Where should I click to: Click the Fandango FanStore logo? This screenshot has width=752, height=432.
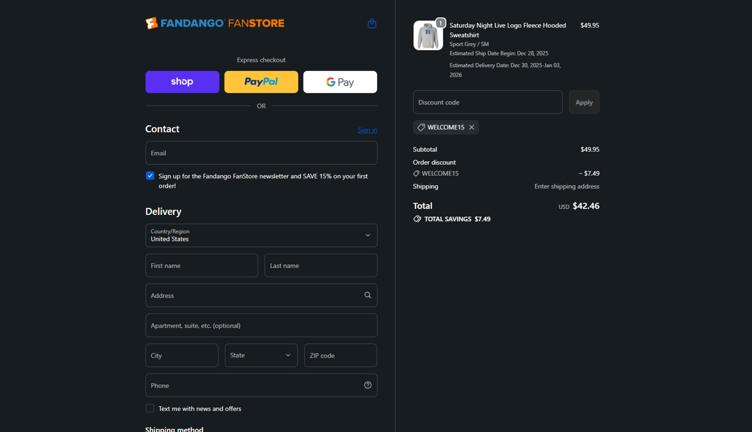tap(215, 23)
